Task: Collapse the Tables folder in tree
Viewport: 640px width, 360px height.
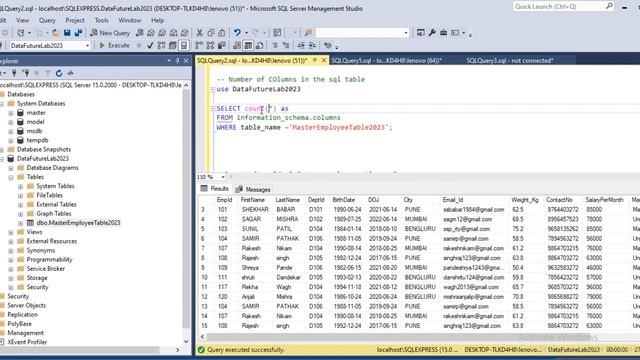Action: [x=11, y=177]
